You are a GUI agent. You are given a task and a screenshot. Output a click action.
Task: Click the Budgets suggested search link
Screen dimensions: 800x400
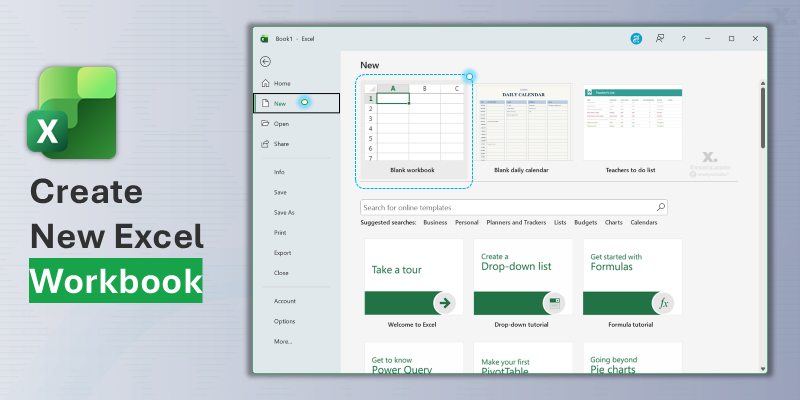pos(585,222)
